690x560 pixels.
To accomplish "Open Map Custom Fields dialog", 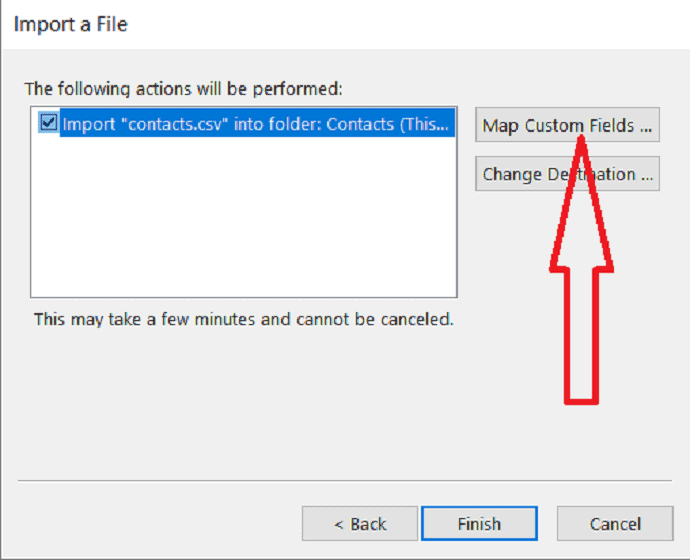I will click(567, 125).
